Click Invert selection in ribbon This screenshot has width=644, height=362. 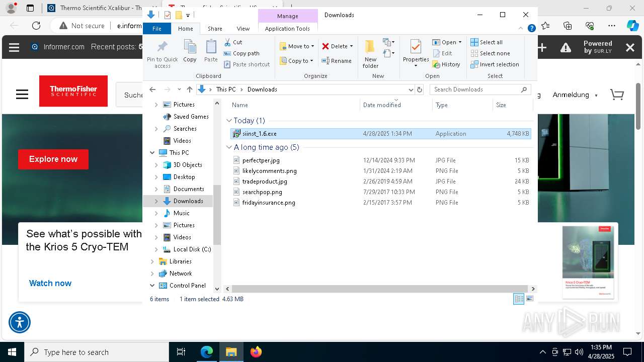[495, 64]
